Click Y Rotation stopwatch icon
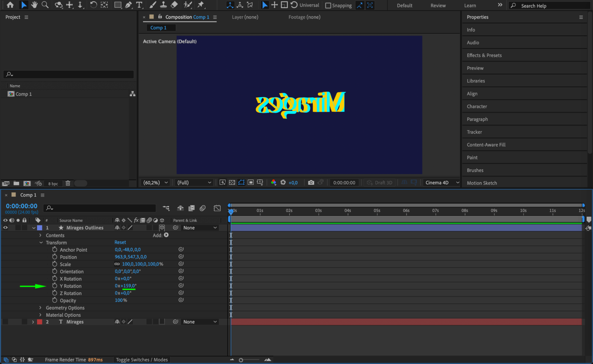This screenshot has width=593, height=364. pyautogui.click(x=55, y=286)
